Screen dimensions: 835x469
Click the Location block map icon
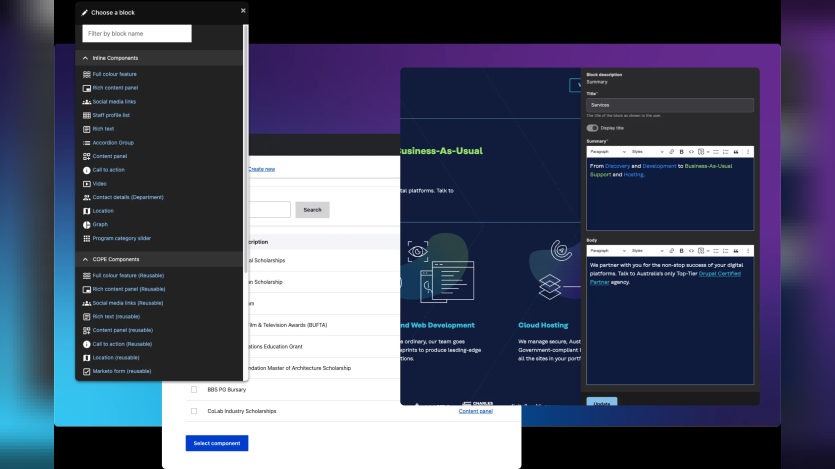coord(86,211)
